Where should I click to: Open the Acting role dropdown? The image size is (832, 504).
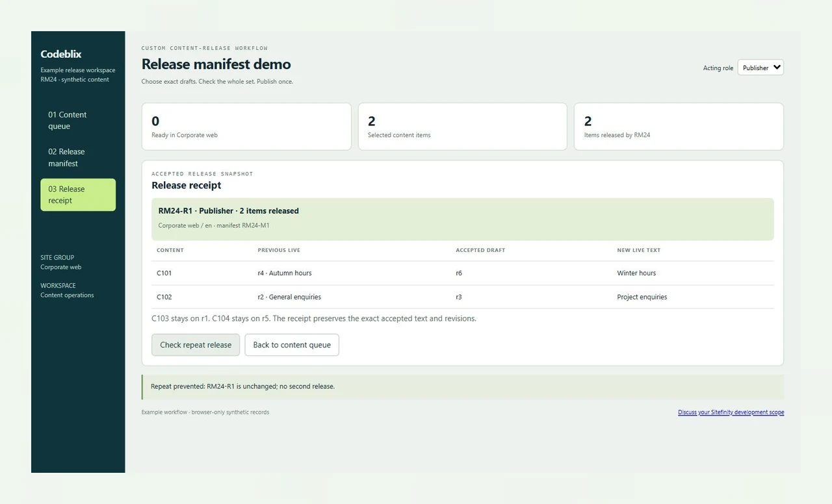point(760,68)
